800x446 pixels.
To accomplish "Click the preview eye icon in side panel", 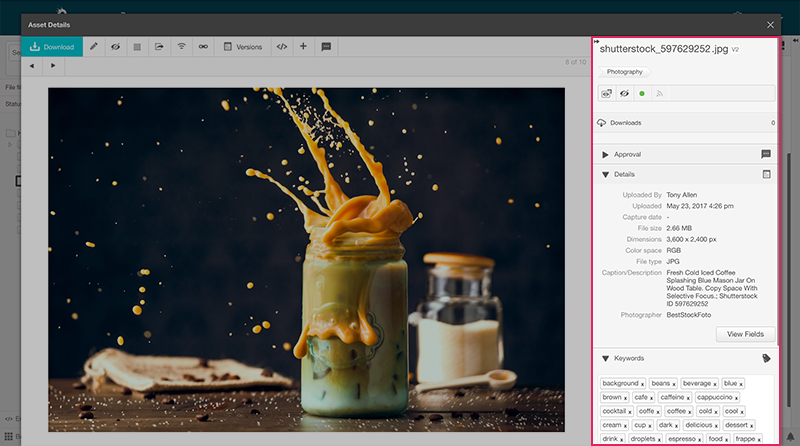I will tap(606, 93).
